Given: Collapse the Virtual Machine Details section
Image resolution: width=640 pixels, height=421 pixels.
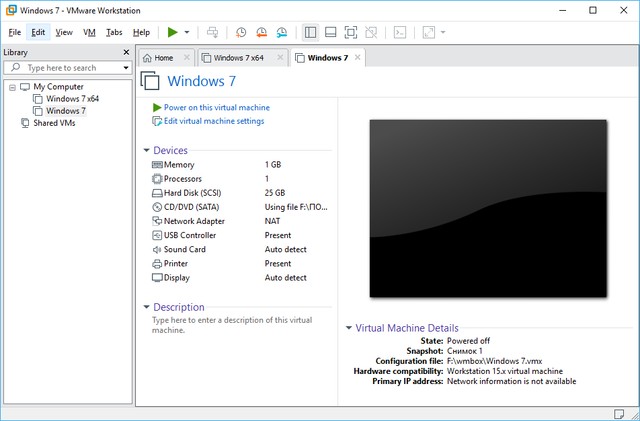Looking at the screenshot, I should click(348, 328).
